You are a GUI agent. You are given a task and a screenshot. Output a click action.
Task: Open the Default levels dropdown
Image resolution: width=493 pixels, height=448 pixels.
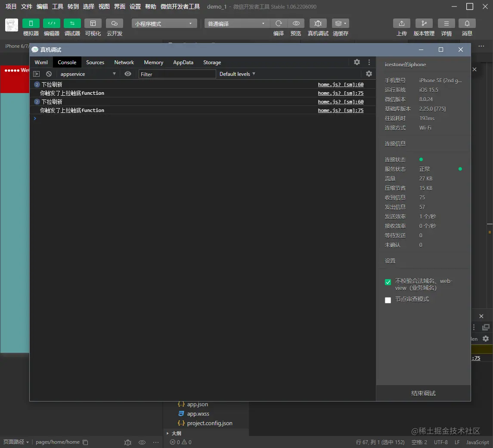[x=237, y=74]
